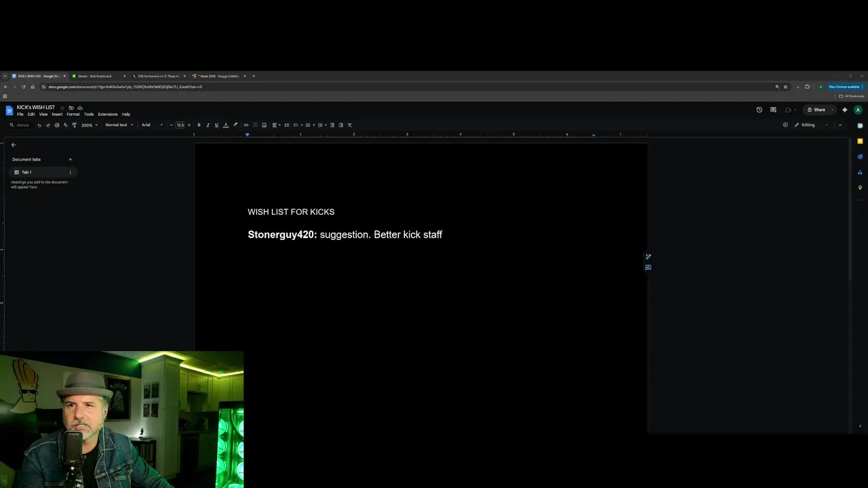The width and height of the screenshot is (868, 488).
Task: Open the Extensions menu
Action: [x=108, y=114]
